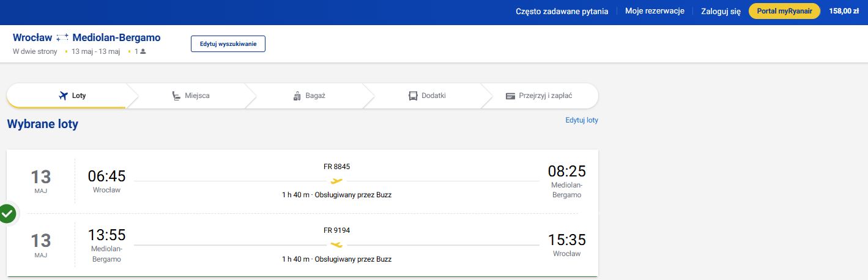The image size is (868, 280).
Task: Click Edytuj wyszukiwanie button
Action: [x=228, y=44]
